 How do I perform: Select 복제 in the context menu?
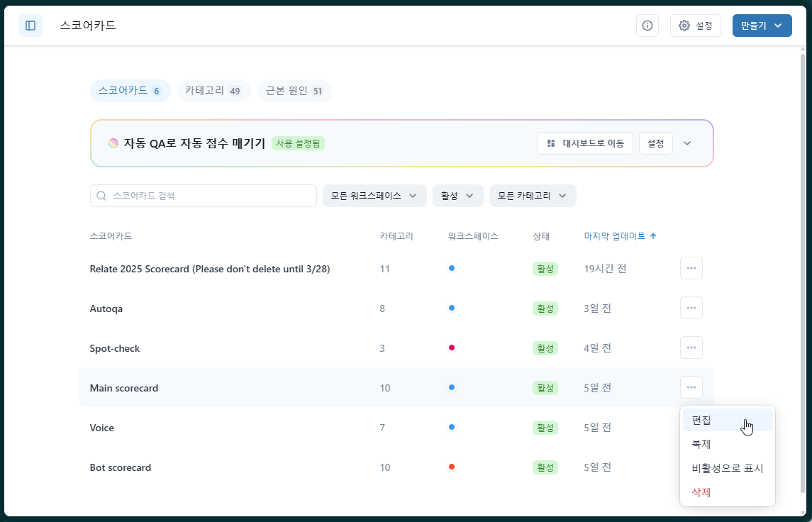click(x=728, y=444)
